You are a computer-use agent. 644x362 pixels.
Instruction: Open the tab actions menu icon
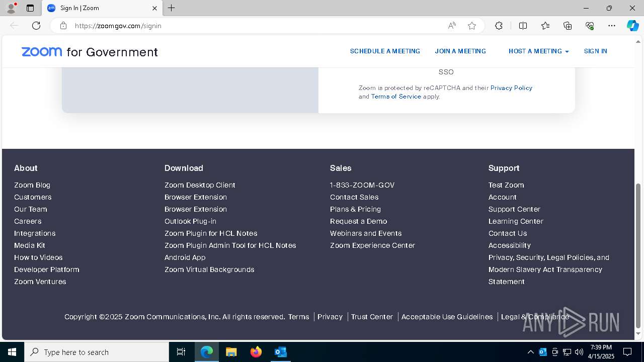click(x=30, y=8)
